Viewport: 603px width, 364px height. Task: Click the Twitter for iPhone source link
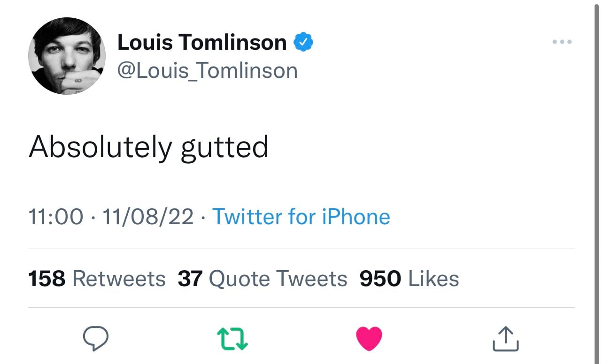pos(301,217)
